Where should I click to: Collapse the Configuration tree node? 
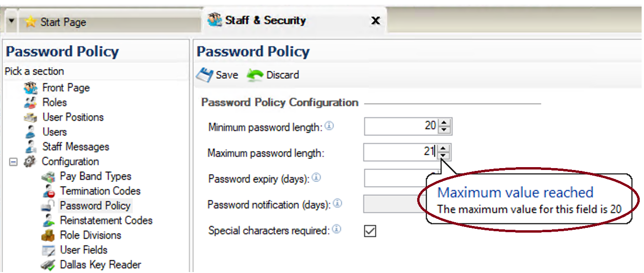click(x=13, y=162)
